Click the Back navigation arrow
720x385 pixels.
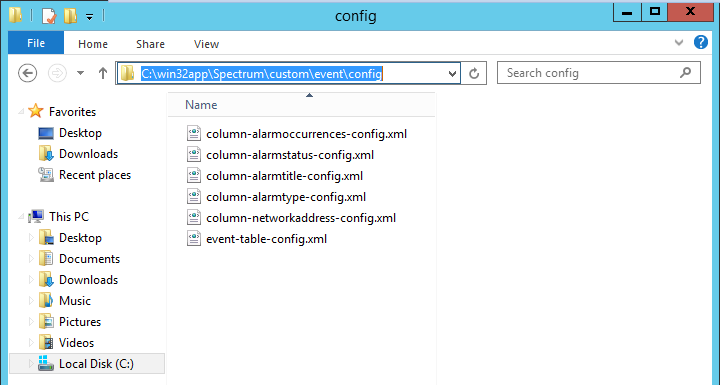pyautogui.click(x=27, y=73)
